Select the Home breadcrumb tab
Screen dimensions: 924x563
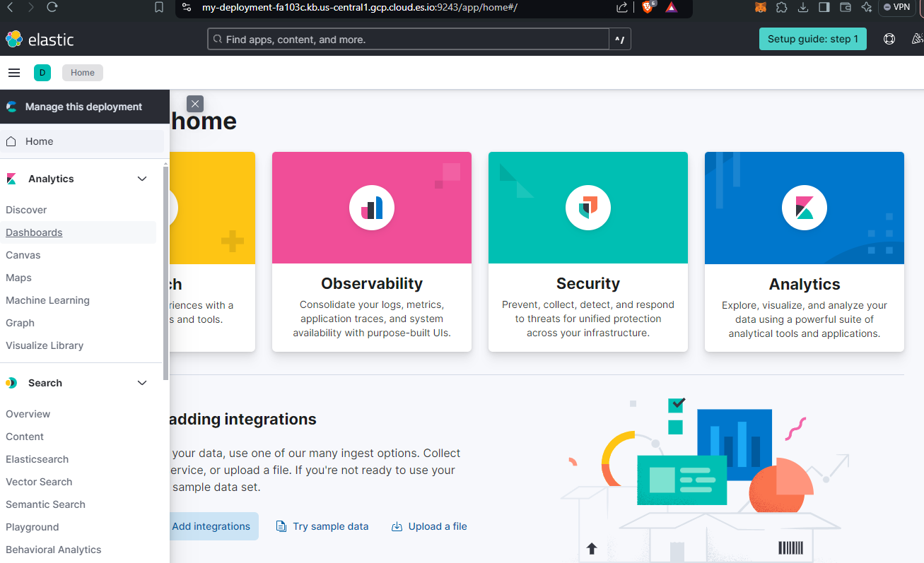pos(82,72)
